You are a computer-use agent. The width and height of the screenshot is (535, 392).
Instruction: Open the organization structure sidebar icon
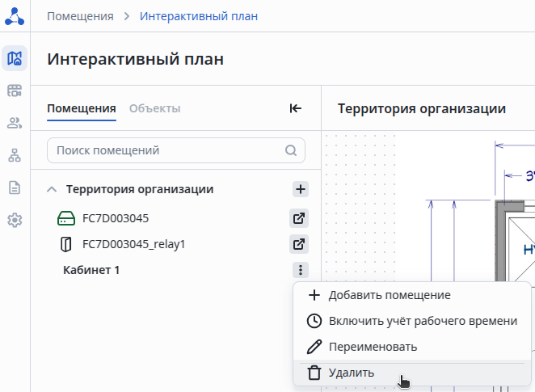coord(15,155)
